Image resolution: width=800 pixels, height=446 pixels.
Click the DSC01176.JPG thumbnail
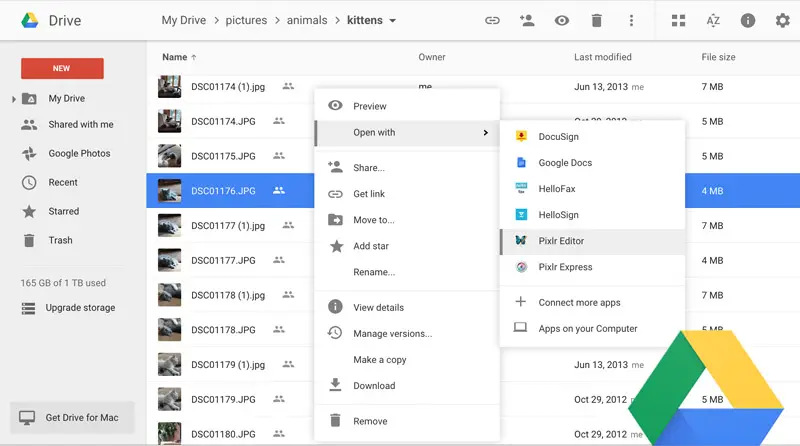pyautogui.click(x=169, y=191)
